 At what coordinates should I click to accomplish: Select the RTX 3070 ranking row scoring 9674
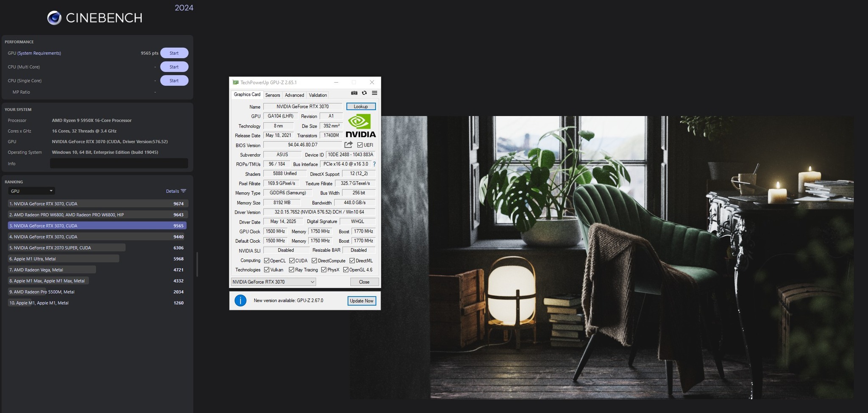pos(97,204)
